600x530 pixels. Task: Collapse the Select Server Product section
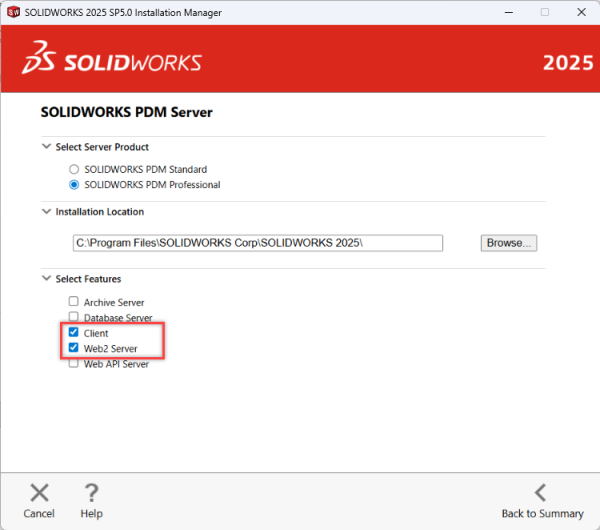(46, 147)
